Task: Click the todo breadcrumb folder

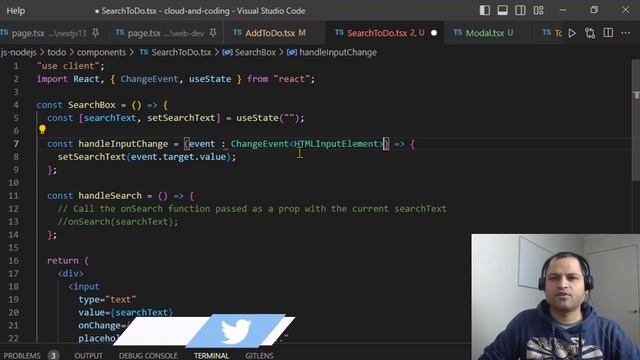Action: tap(56, 52)
